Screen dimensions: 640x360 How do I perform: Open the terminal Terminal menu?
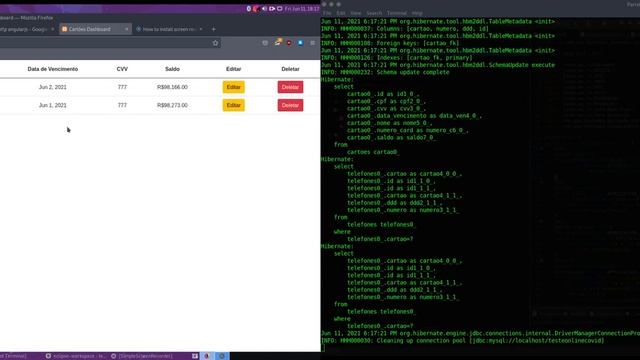coord(396,13)
